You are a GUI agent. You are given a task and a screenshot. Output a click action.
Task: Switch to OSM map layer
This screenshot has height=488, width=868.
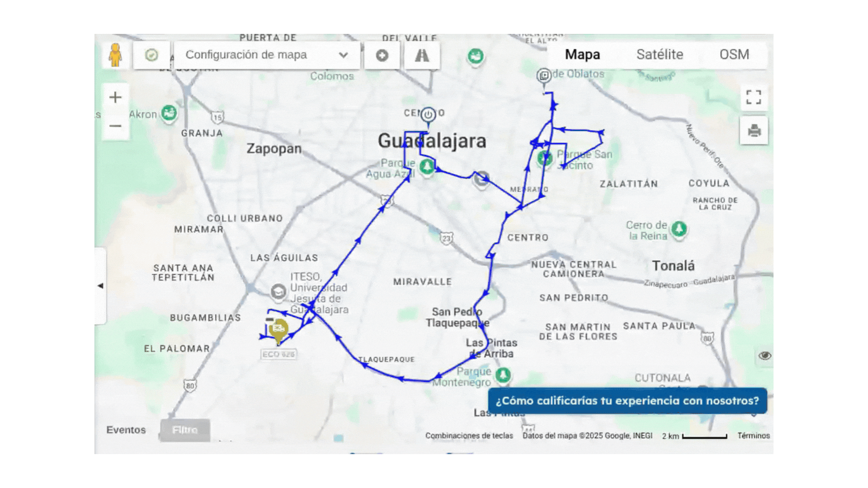tap(734, 55)
